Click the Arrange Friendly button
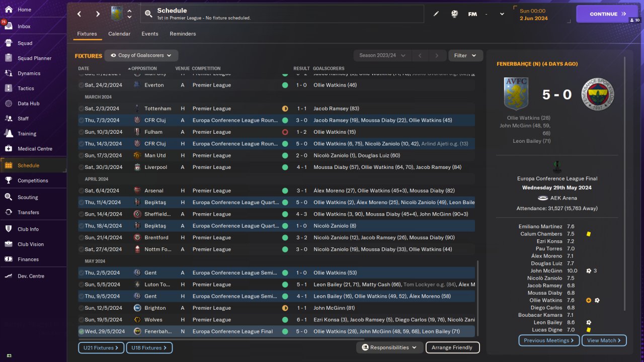644x362 pixels. point(452,347)
